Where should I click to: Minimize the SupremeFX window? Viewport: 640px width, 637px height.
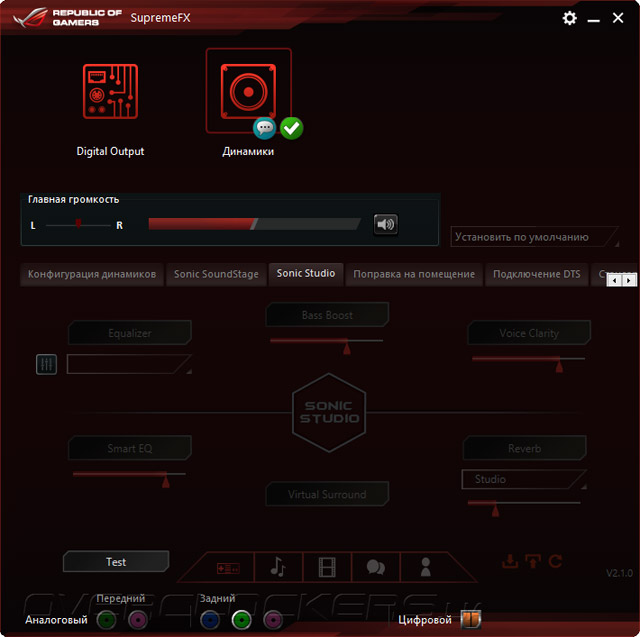click(x=593, y=19)
